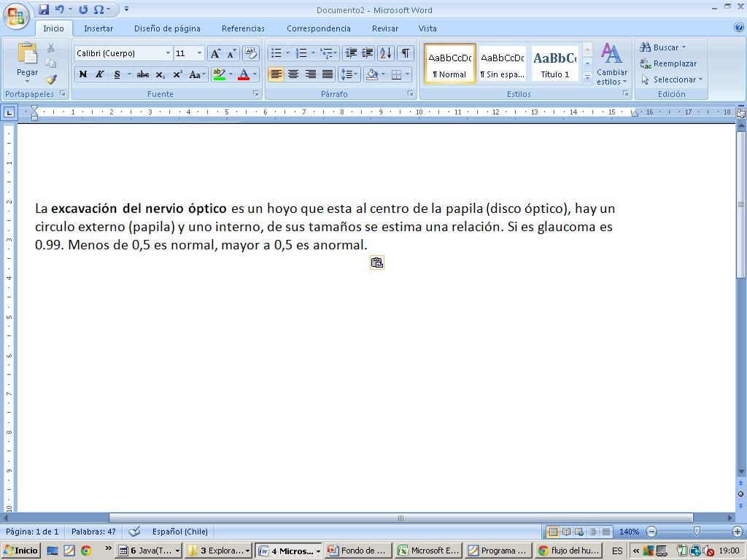The width and height of the screenshot is (747, 560).
Task: Click the Justify alignment icon
Action: pyautogui.click(x=328, y=74)
